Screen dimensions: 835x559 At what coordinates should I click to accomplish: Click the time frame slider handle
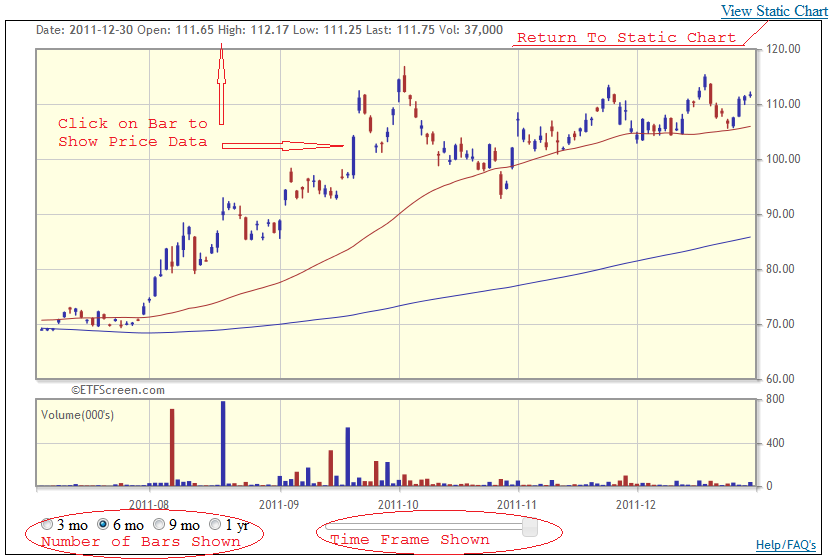[529, 528]
